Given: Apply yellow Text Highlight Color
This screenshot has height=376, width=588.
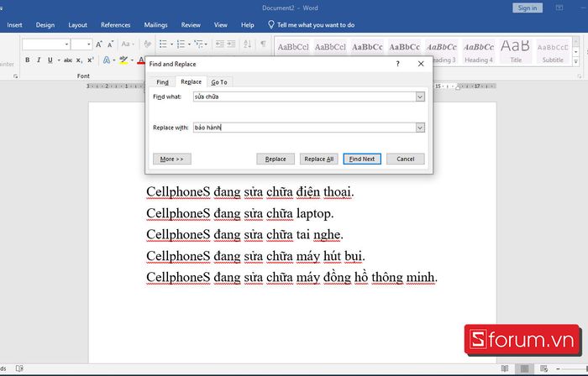Looking at the screenshot, I should 123,60.
